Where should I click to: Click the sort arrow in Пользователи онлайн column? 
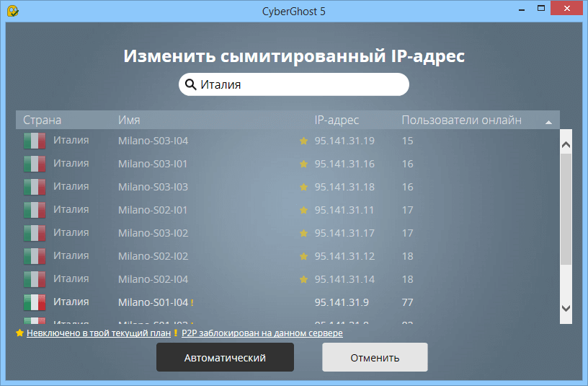[x=548, y=121]
